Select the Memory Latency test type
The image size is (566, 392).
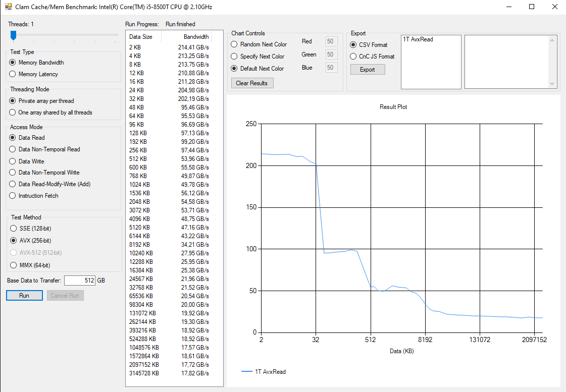click(33, 74)
